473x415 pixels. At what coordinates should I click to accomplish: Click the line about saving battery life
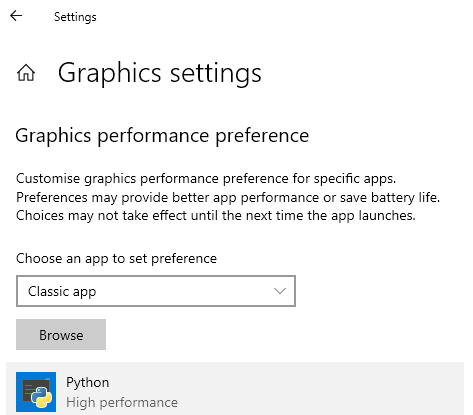click(228, 197)
